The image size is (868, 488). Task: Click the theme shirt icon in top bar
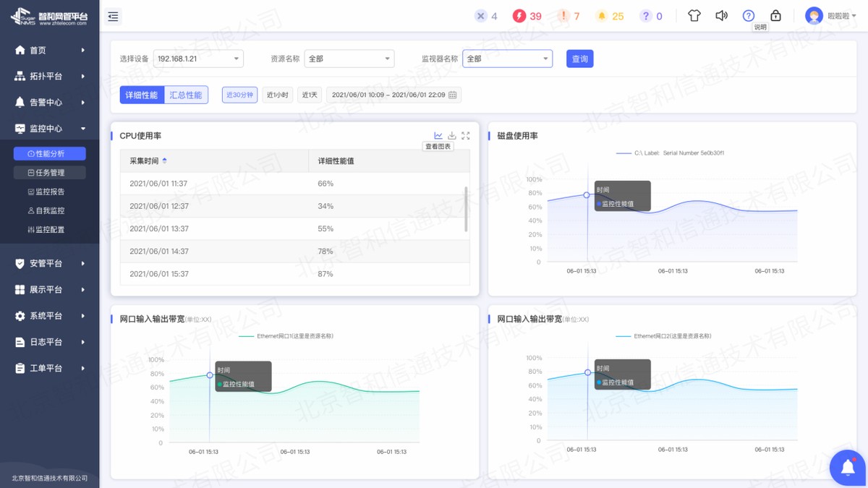click(694, 14)
